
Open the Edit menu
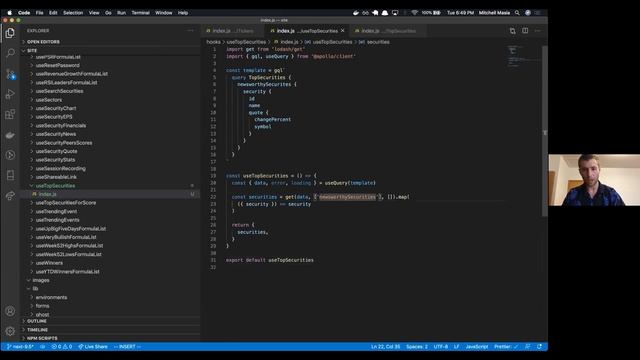[x=53, y=13]
